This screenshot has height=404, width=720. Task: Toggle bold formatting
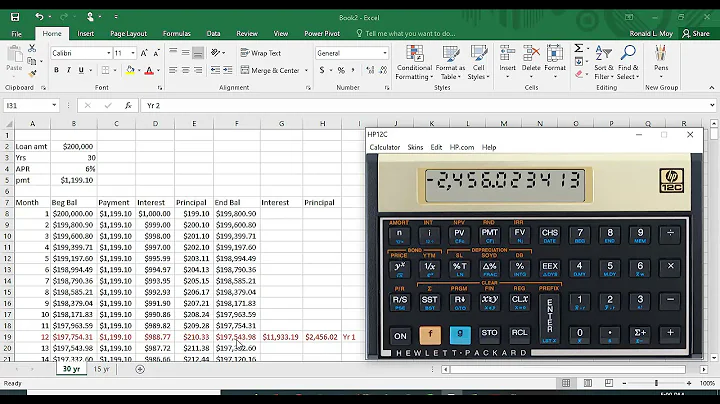(x=56, y=70)
